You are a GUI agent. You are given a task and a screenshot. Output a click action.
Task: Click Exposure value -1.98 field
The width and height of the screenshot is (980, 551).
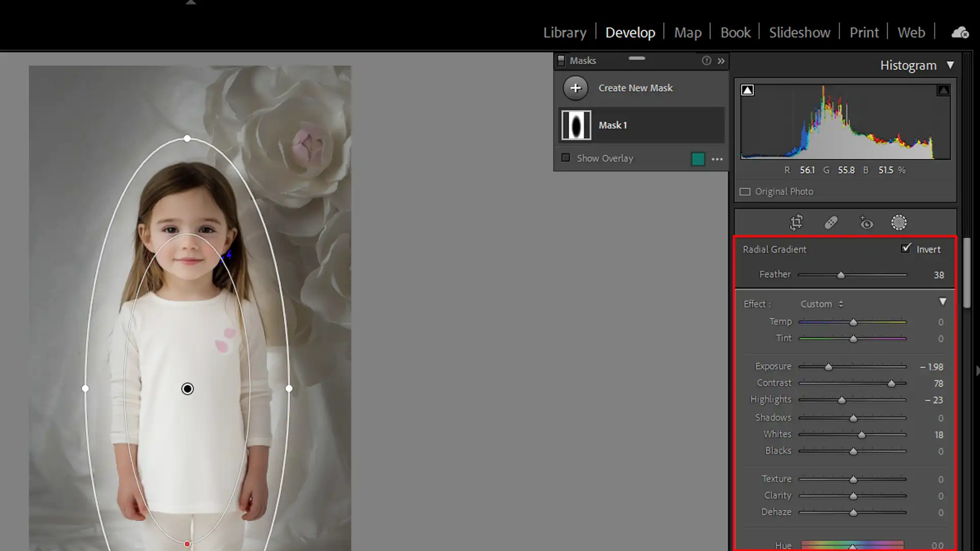point(932,367)
